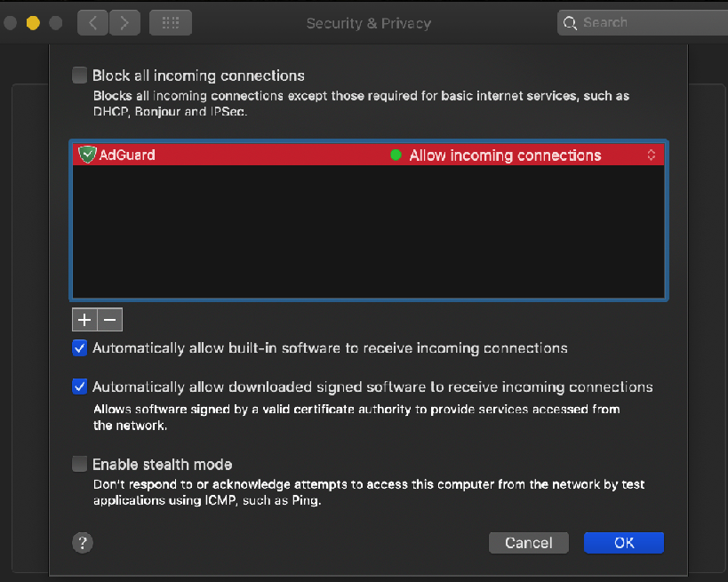Add an application using the plus button
728x582 pixels.
(84, 319)
